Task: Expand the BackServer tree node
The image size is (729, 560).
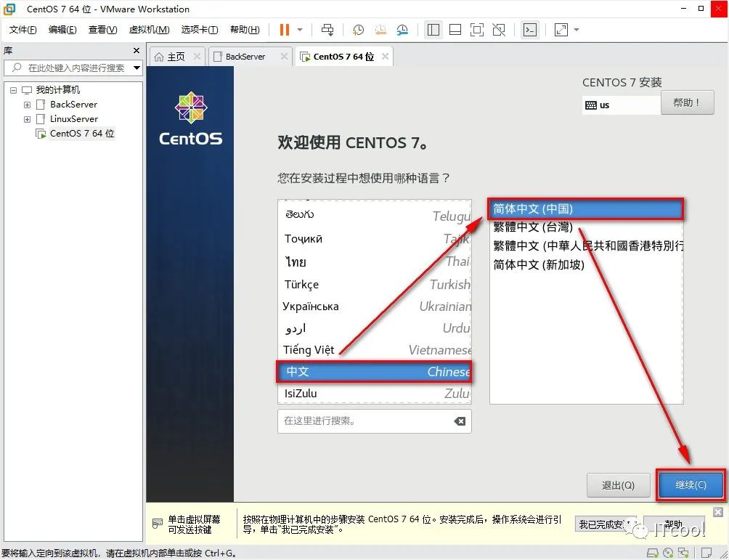Action: (27, 105)
